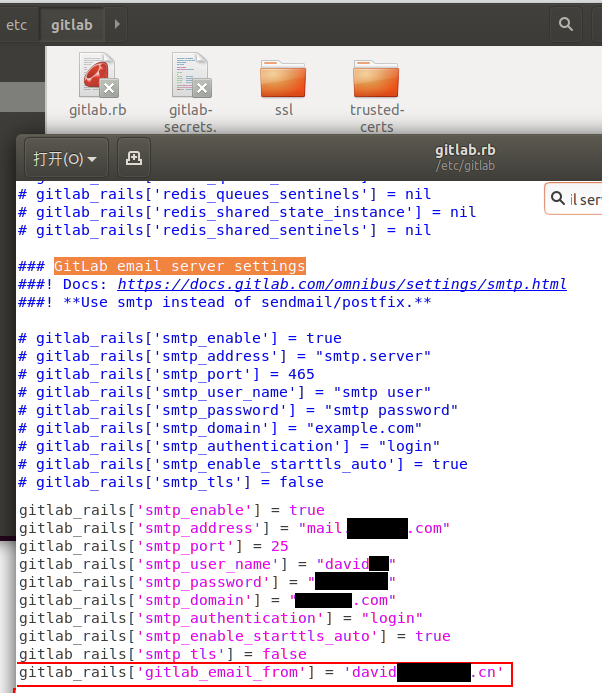This screenshot has height=693, width=602.
Task: Click the search magnifier in editor find box
Action: [558, 198]
